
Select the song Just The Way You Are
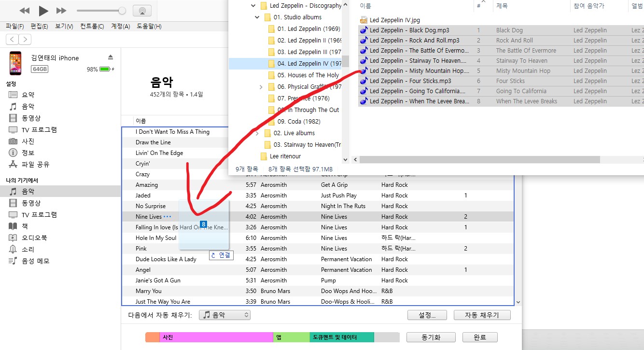tap(163, 302)
